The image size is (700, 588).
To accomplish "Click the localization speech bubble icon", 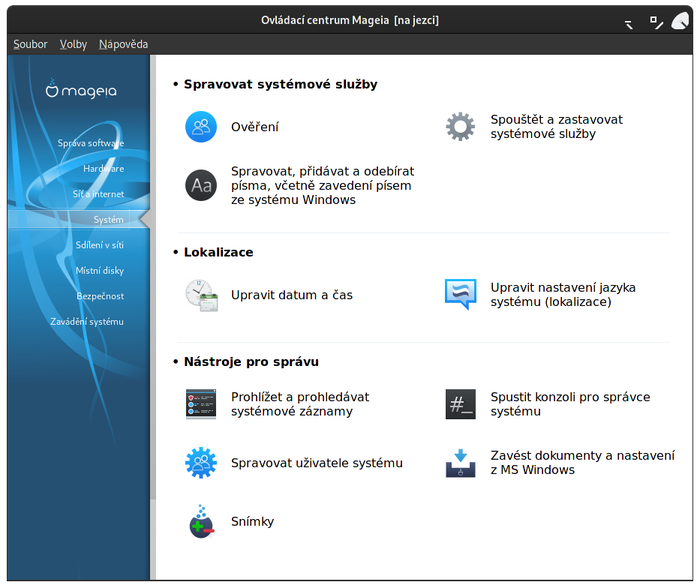I will [460, 292].
